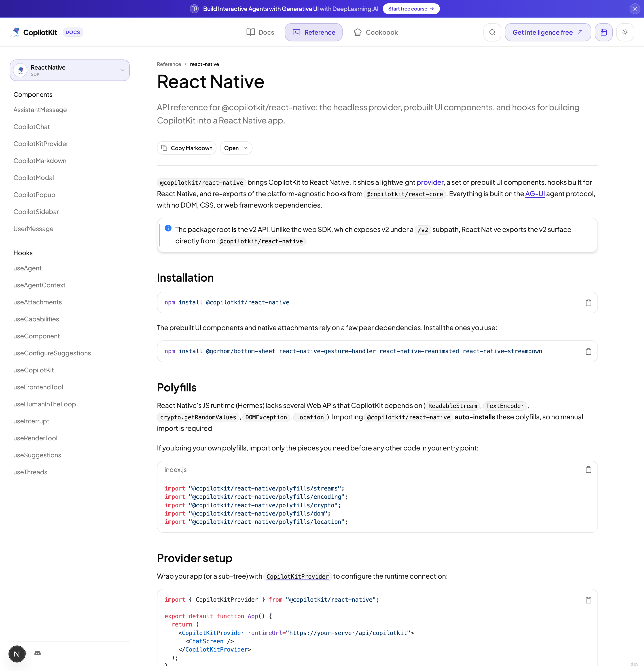Screen dimensions: 644x671
Task: Copy the Provider setup code block
Action: coord(588,600)
